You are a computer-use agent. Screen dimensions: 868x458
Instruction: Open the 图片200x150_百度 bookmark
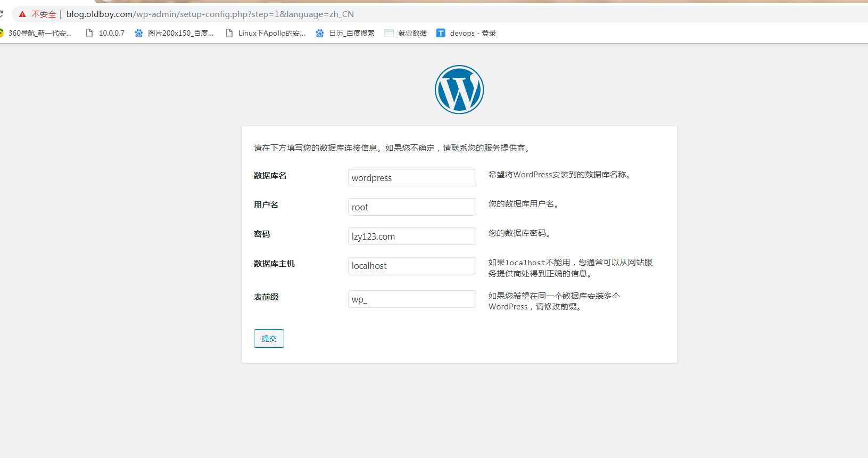pos(175,33)
